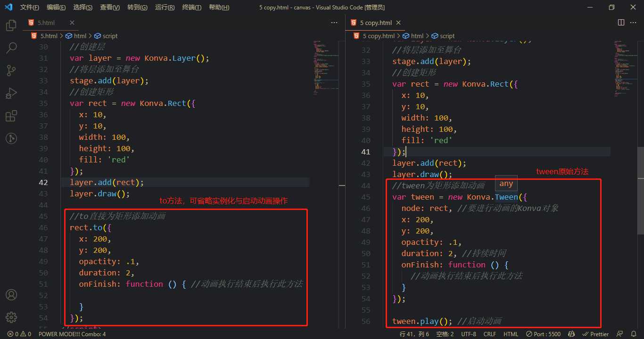
Task: Click duration: 2, in the left editor
Action: [107, 273]
